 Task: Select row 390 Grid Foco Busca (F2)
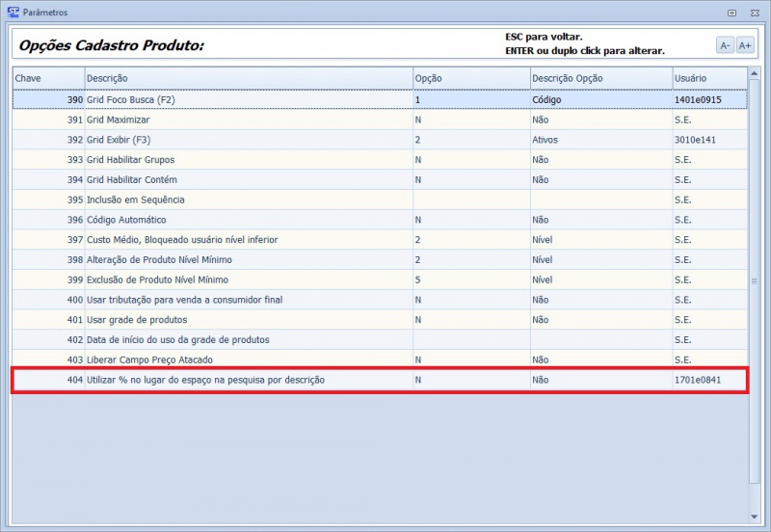[246, 99]
